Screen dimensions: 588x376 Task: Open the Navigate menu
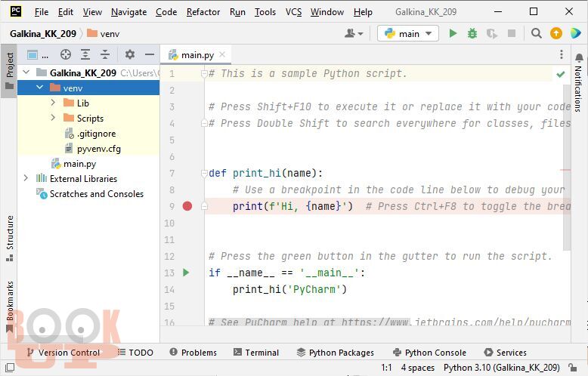click(128, 12)
